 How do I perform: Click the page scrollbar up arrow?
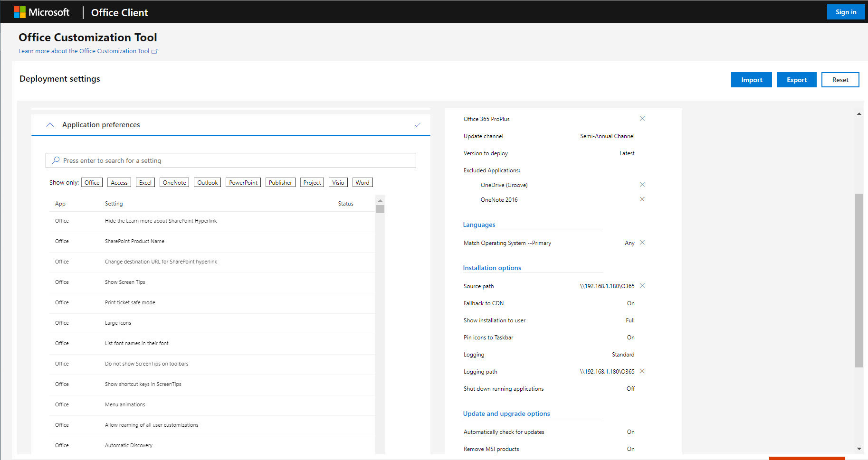coord(859,114)
